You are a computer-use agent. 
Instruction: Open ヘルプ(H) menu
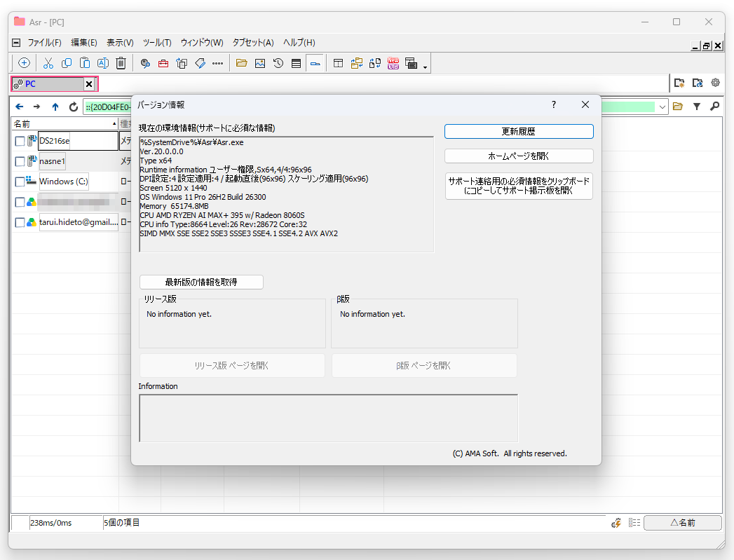[299, 43]
